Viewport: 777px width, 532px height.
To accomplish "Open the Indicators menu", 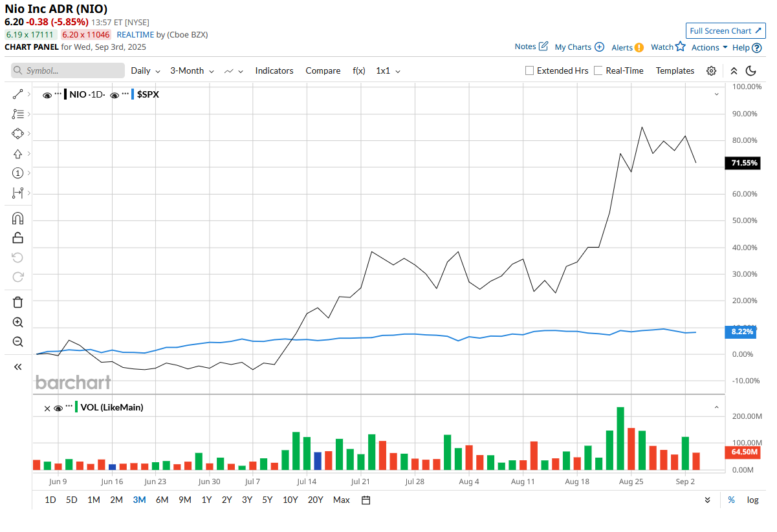I will pyautogui.click(x=274, y=71).
